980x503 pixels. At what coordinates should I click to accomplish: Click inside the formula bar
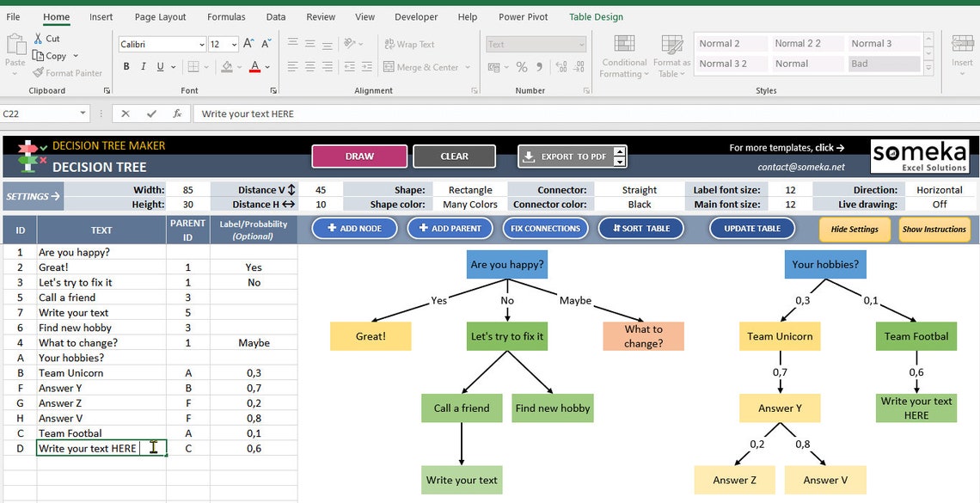tap(344, 113)
